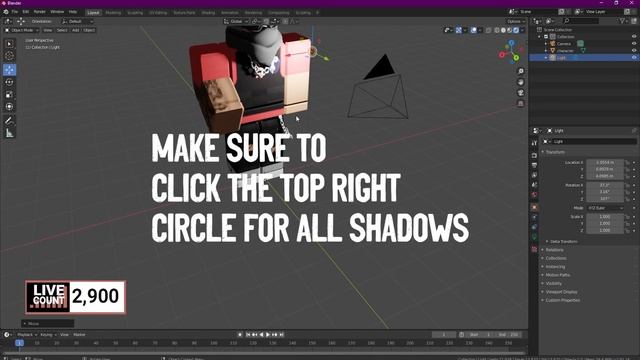The image size is (640, 360).
Task: Expand the Viewport Display panel
Action: point(561,292)
